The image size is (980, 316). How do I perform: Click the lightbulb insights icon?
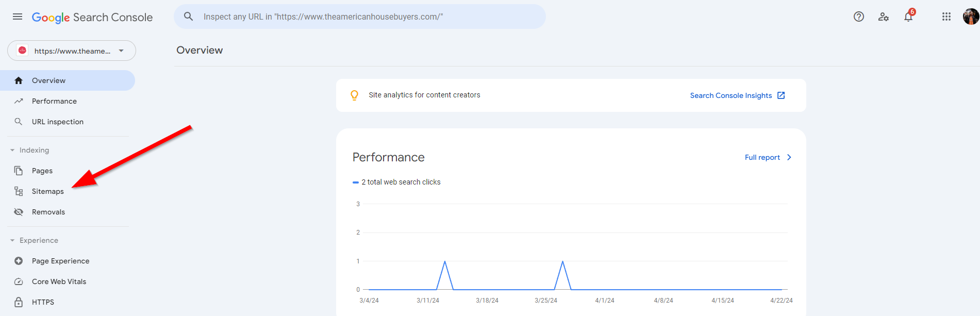pos(354,95)
